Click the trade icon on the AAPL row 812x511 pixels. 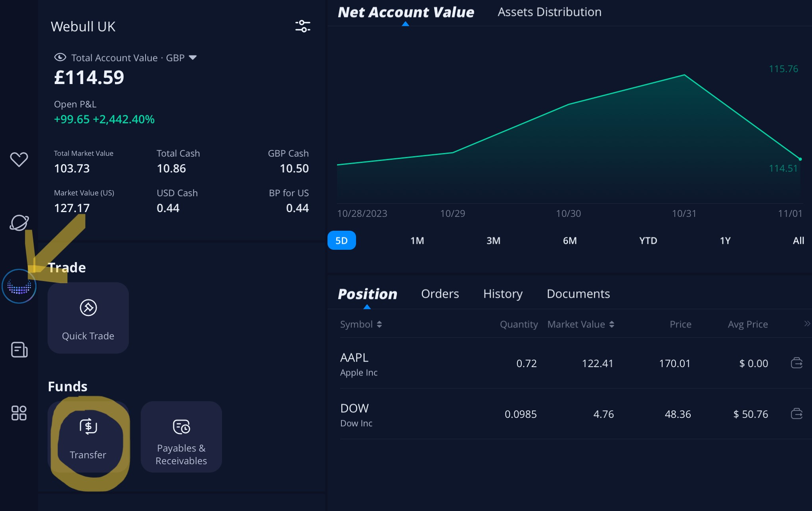click(797, 363)
